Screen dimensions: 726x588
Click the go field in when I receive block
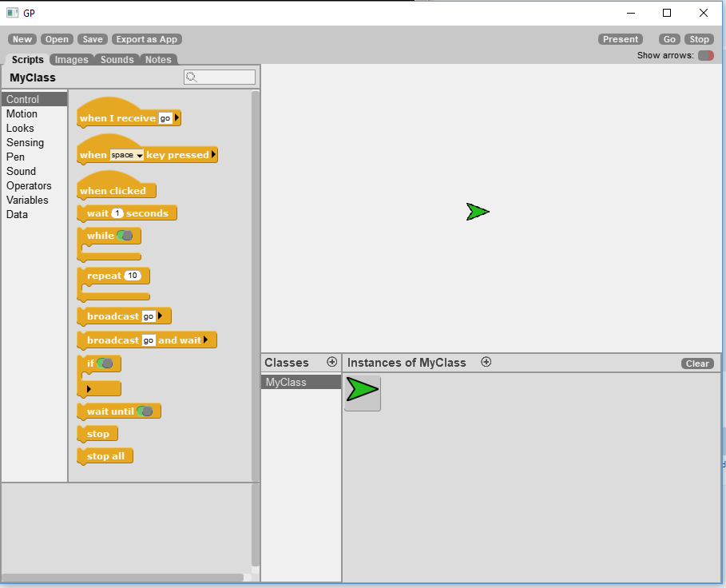(165, 118)
